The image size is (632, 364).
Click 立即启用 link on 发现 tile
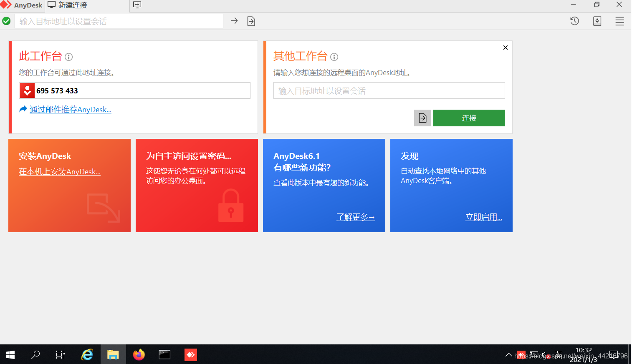(x=484, y=217)
